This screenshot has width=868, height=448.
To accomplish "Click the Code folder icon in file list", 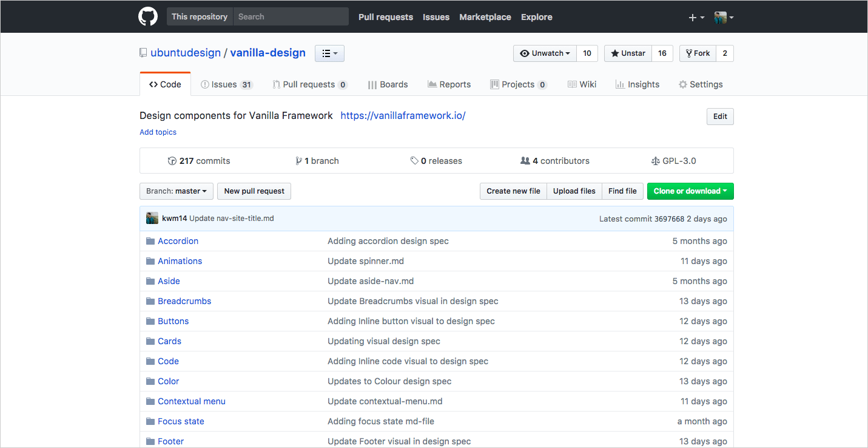I will 150,361.
